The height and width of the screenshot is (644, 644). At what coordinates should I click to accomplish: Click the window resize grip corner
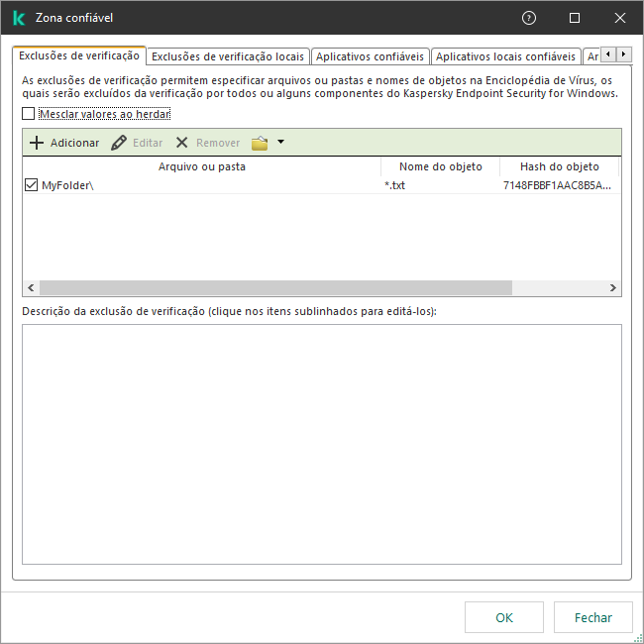[x=639, y=639]
